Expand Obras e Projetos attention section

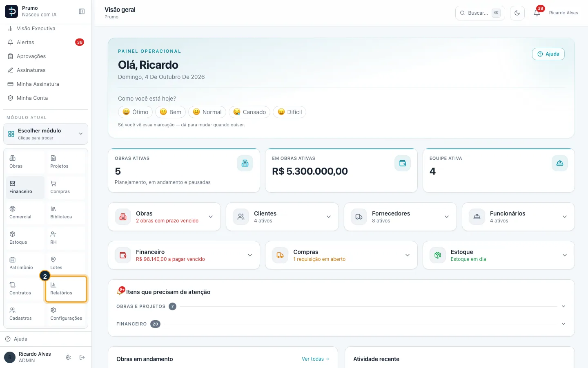click(341, 306)
